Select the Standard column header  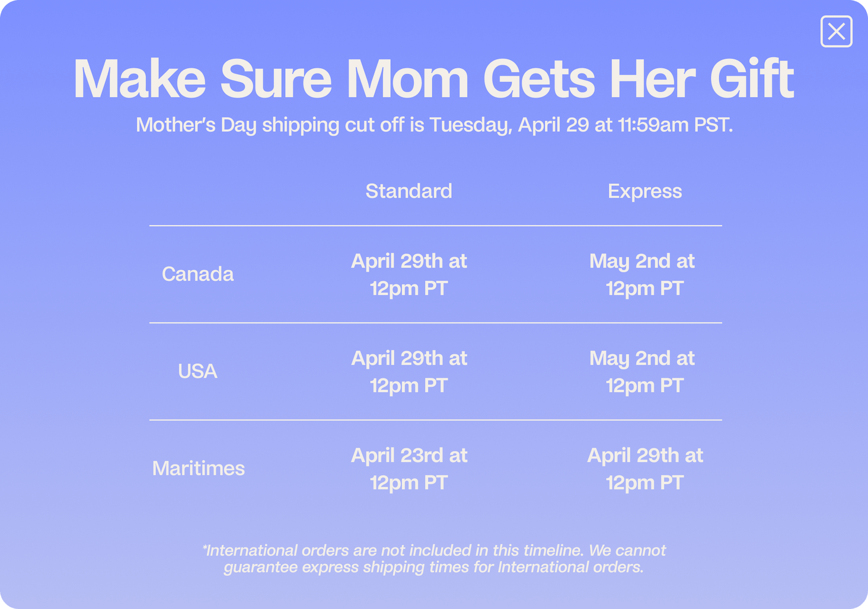point(409,191)
